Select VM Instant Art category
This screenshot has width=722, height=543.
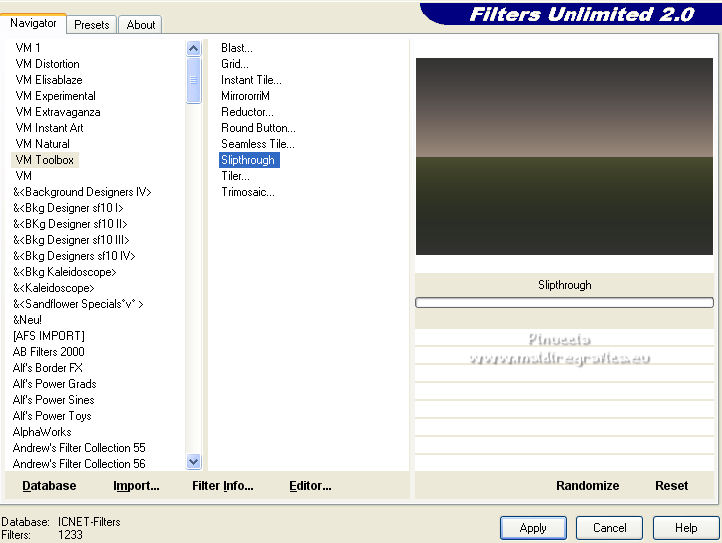click(49, 128)
